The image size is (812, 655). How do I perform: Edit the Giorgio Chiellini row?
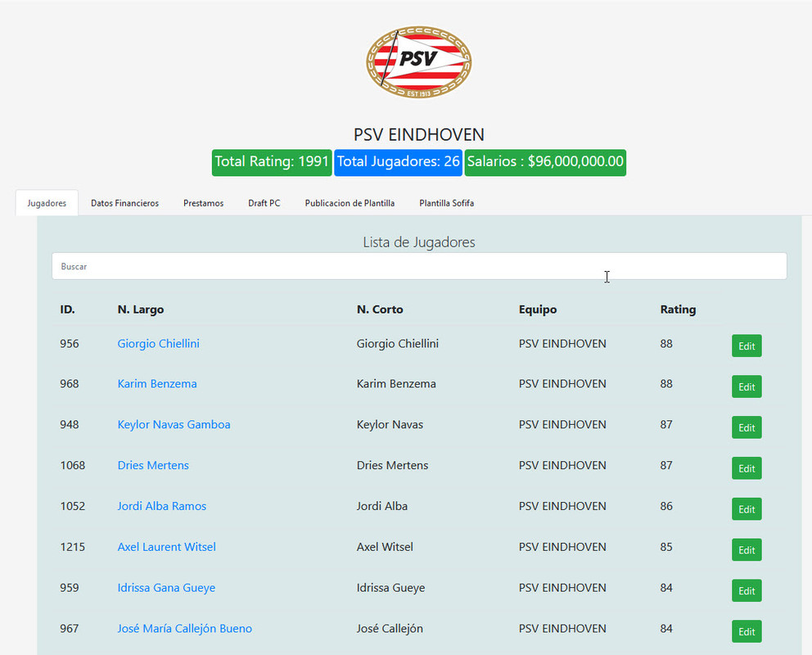(747, 346)
